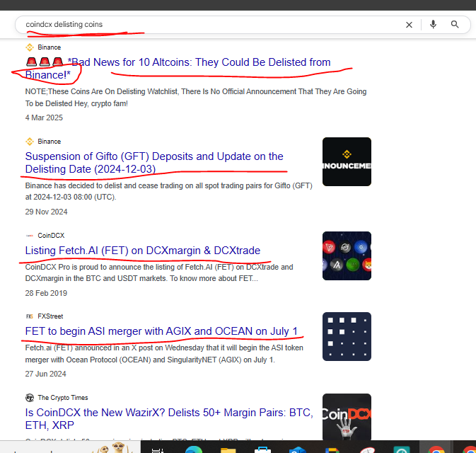The image size is (476, 453).
Task: Click the FXStreet source name
Action: 50,316
